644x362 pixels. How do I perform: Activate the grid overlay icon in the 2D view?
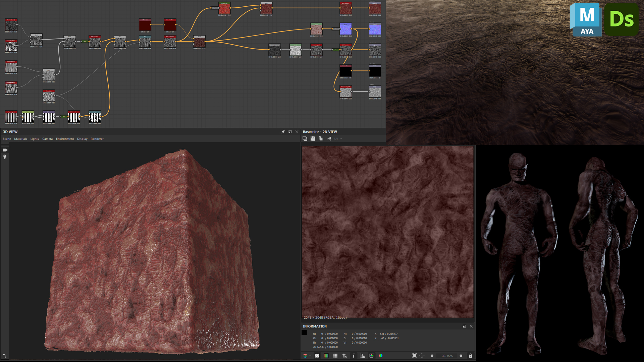tap(335, 356)
